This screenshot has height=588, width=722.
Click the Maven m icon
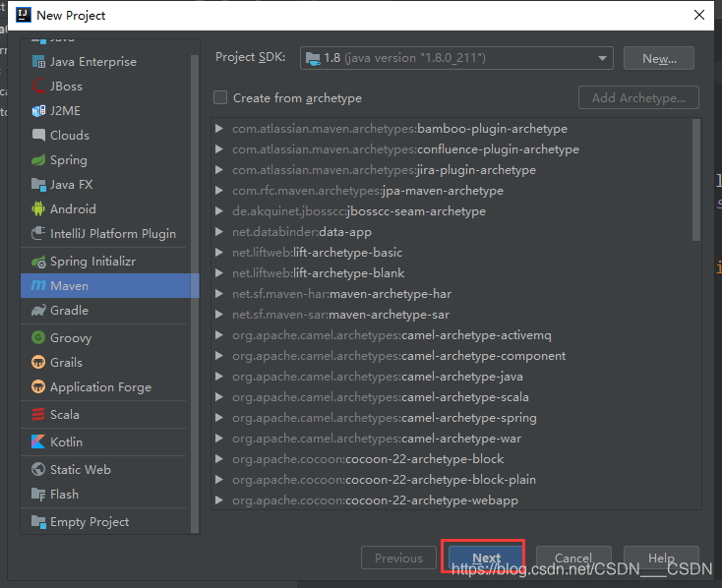tap(38, 285)
